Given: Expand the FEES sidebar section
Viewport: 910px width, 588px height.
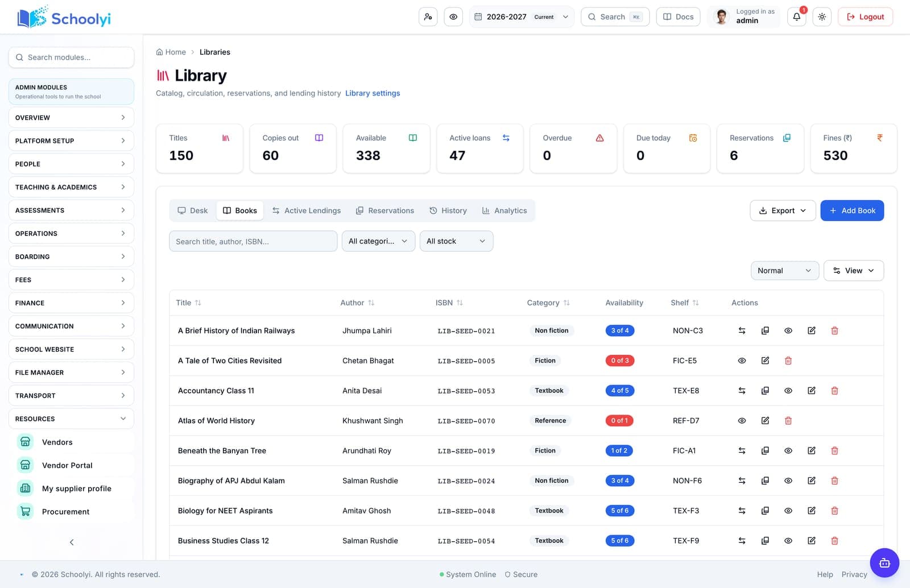Looking at the screenshot, I should 71,280.
